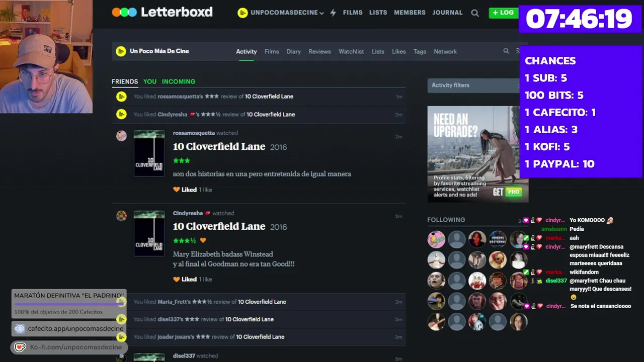Click the Letterboxd logo

tap(162, 12)
